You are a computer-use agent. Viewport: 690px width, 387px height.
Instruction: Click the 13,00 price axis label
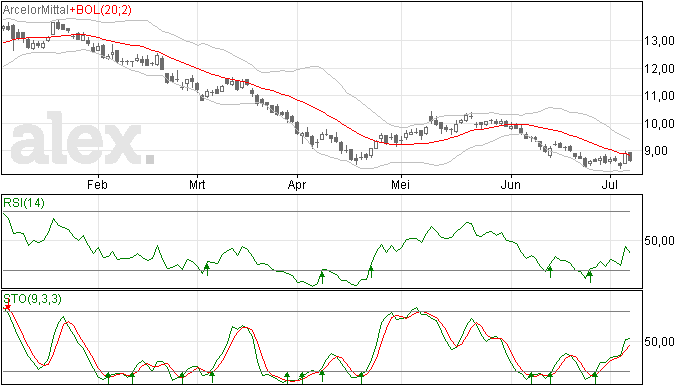(659, 41)
